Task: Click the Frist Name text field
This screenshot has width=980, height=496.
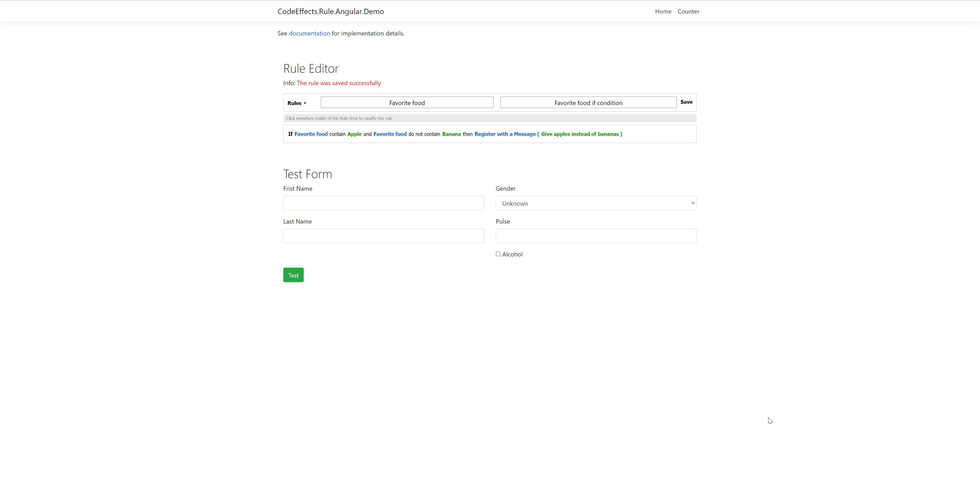Action: pyautogui.click(x=383, y=203)
